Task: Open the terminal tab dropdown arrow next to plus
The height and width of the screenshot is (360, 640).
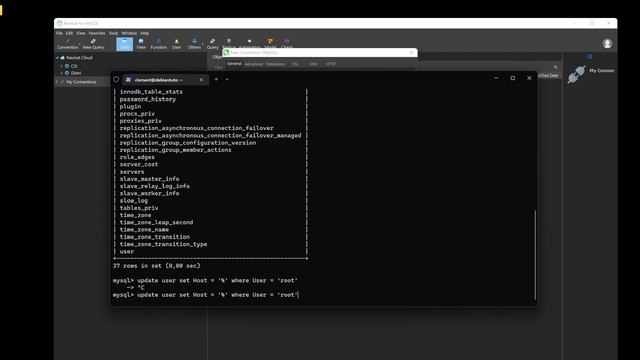Action: [x=227, y=79]
